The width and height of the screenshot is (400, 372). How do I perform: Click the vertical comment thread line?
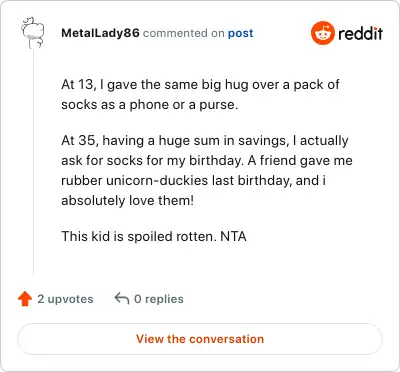coord(33,162)
